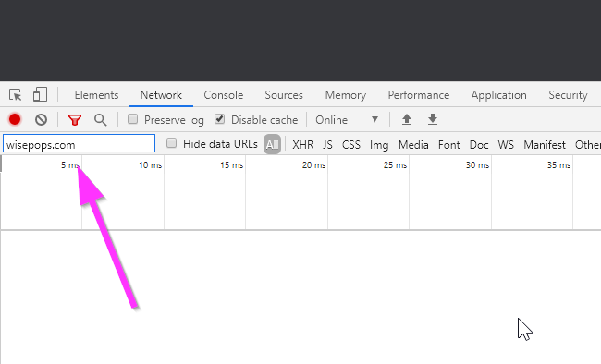The width and height of the screenshot is (601, 364).
Task: Click the inspect element picker icon
Action: 16,94
